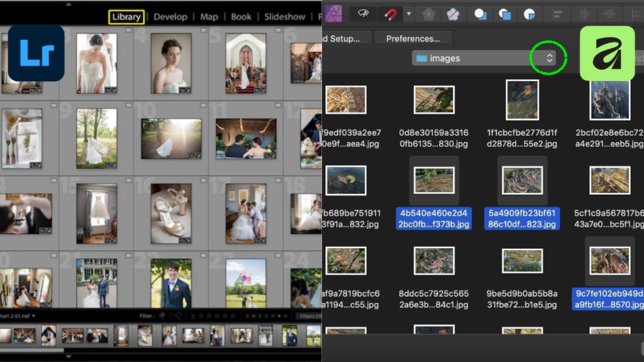This screenshot has height=362, width=644.
Task: Click the Lightroom Lr logo
Action: tap(35, 53)
